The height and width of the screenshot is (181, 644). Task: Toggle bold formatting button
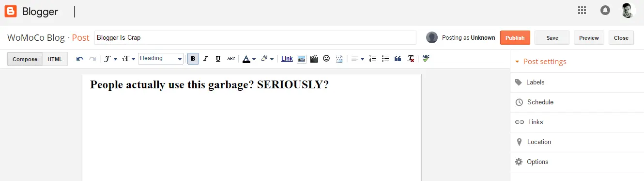pos(193,59)
